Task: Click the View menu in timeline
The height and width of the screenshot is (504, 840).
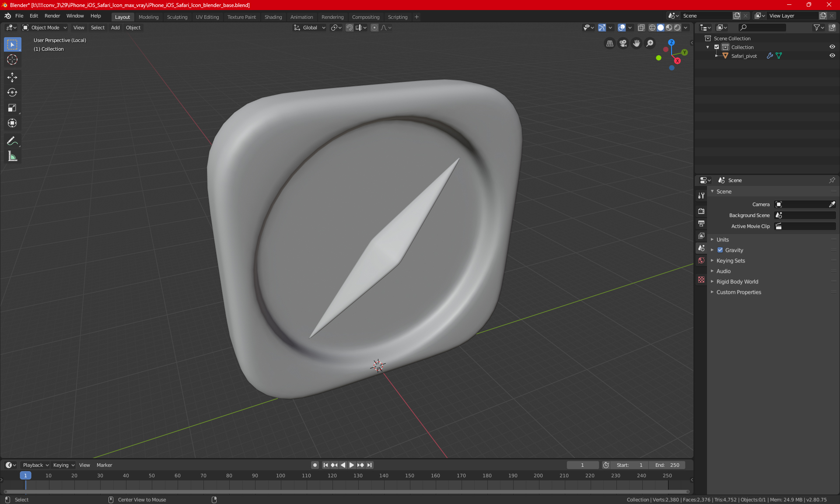Action: (x=84, y=465)
